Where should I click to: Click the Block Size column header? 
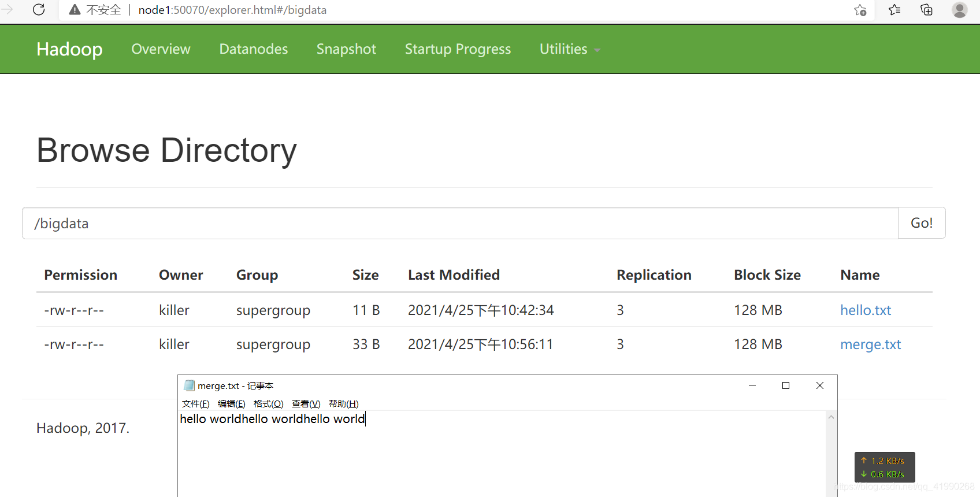coord(767,275)
